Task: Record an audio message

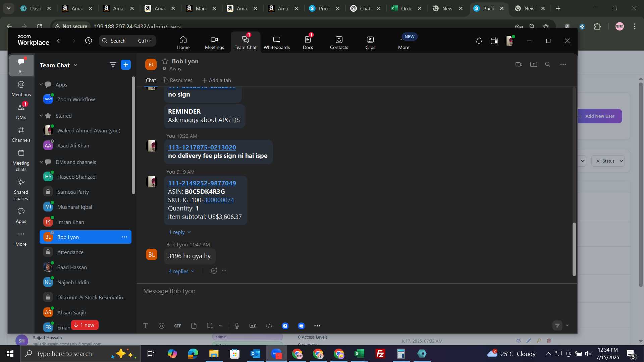Action: (237, 326)
